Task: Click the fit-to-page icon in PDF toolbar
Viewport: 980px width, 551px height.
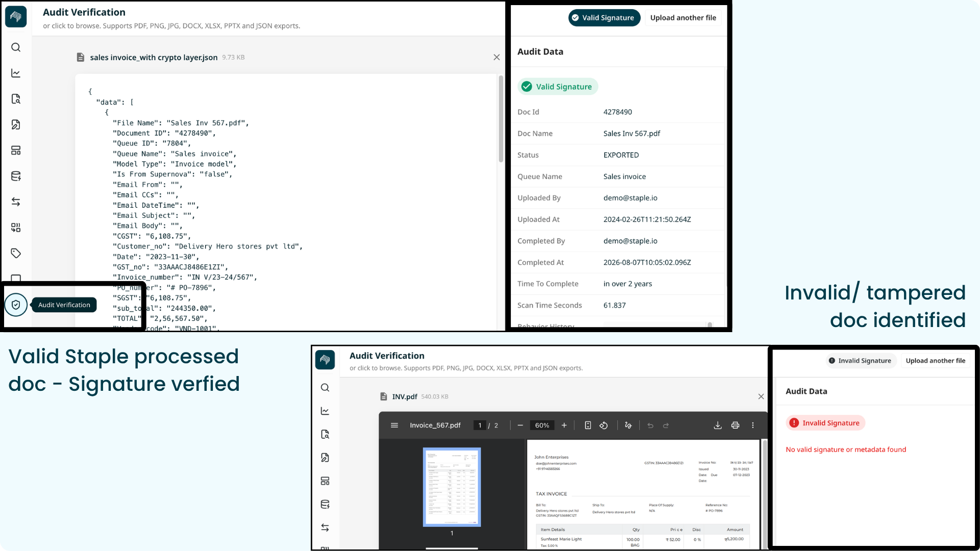Action: coord(588,425)
